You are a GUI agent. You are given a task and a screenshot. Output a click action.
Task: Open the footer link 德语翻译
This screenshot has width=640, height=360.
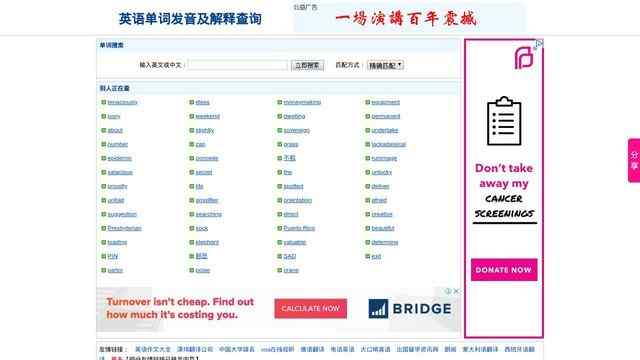(312, 349)
